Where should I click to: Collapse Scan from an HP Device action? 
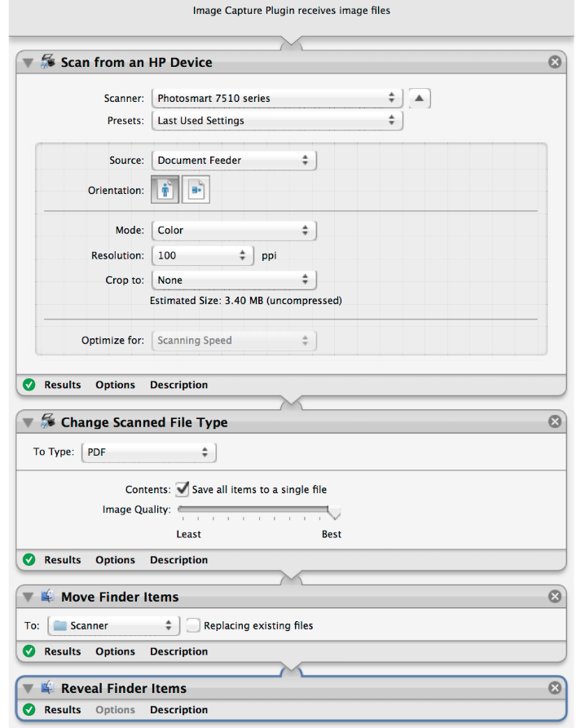28,63
